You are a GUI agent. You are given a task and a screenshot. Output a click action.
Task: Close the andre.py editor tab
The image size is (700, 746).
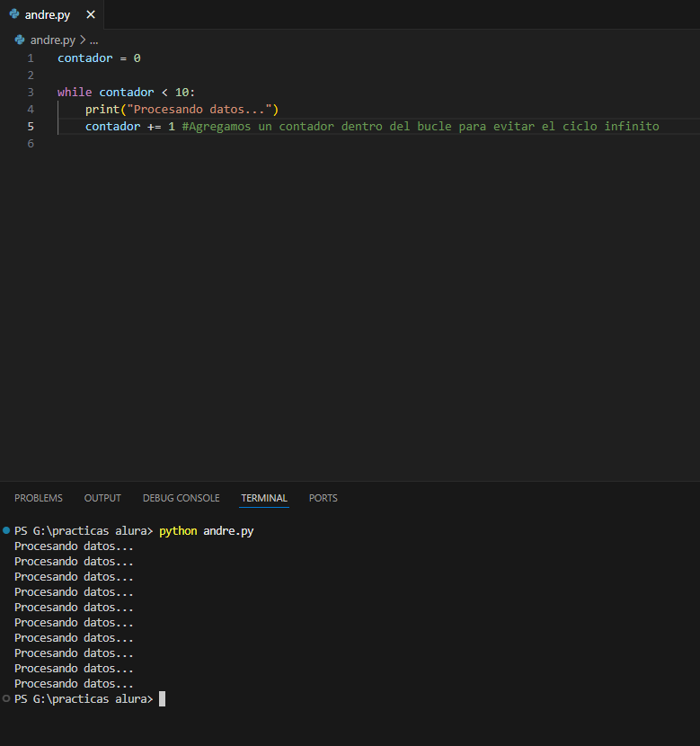(x=90, y=14)
